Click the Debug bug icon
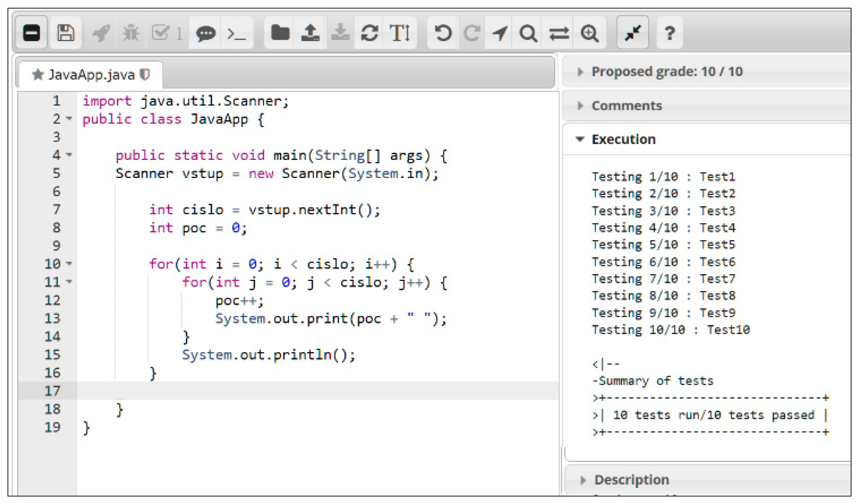This screenshot has width=859, height=504. tap(131, 33)
